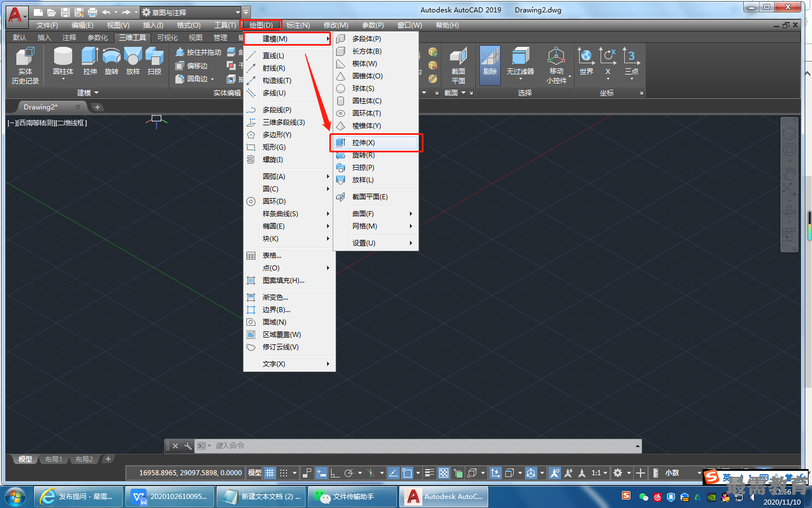Viewport: 812px width, 508px height.
Task: Click the Open folder icon in quick access toolbar
Action: click(51, 12)
